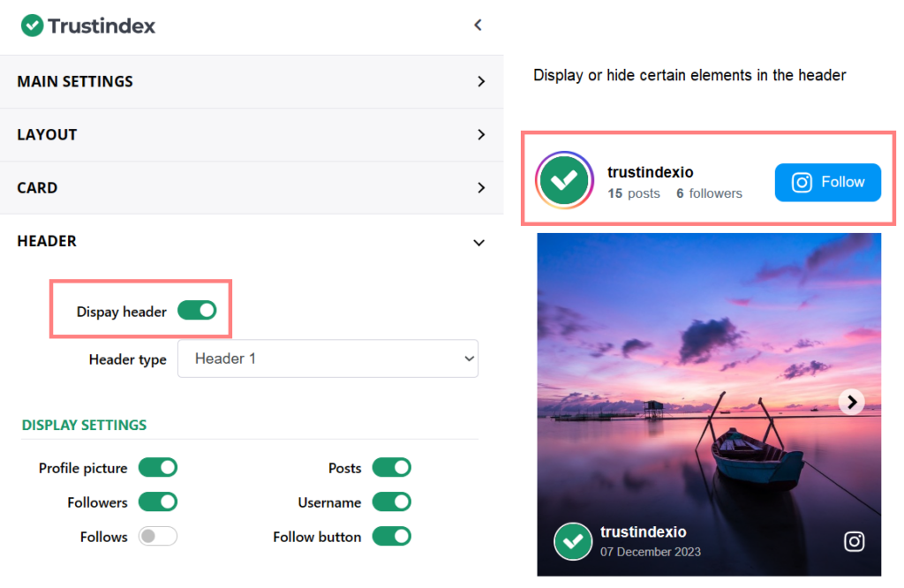Open the Header type dropdown
The height and width of the screenshot is (588, 904).
[328, 358]
